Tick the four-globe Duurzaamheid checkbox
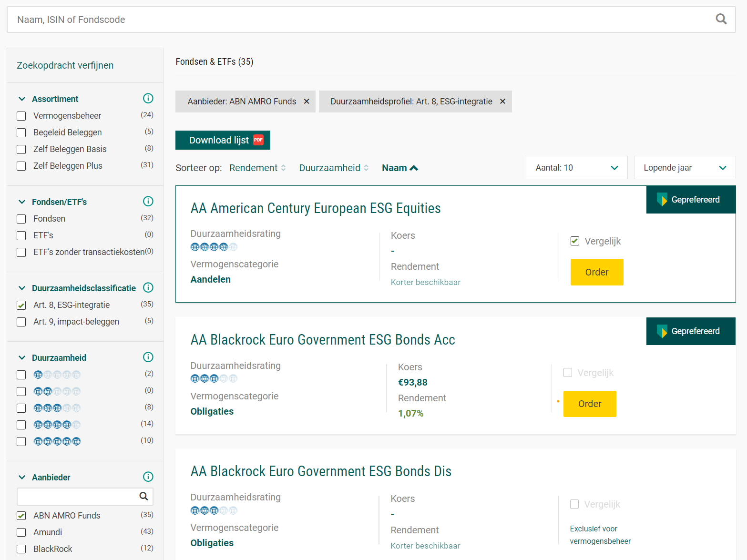Image resolution: width=747 pixels, height=560 pixels. (x=21, y=425)
